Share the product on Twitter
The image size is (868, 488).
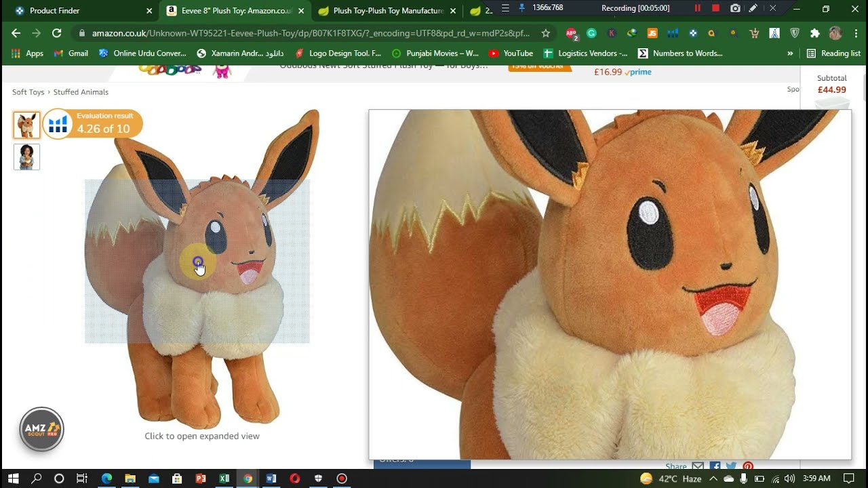pyautogui.click(x=731, y=467)
